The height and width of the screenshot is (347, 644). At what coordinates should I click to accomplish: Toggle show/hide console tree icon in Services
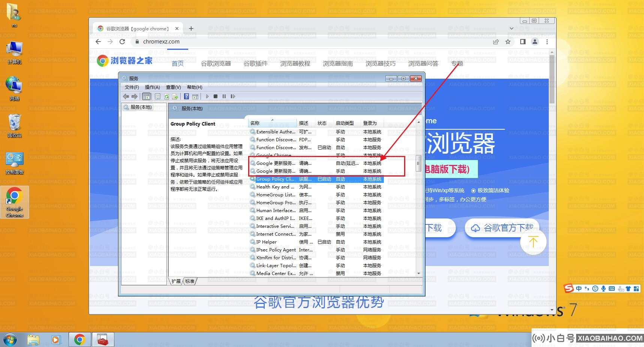click(x=147, y=96)
